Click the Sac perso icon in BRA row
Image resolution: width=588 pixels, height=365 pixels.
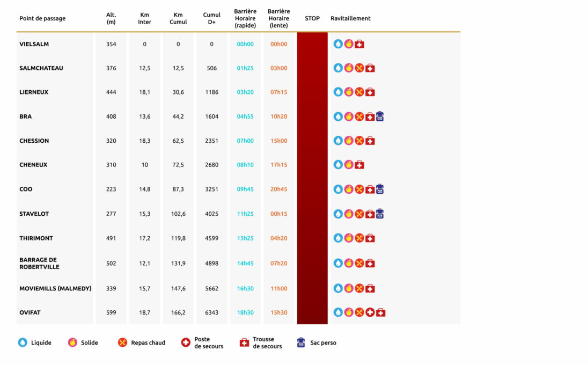(x=380, y=116)
